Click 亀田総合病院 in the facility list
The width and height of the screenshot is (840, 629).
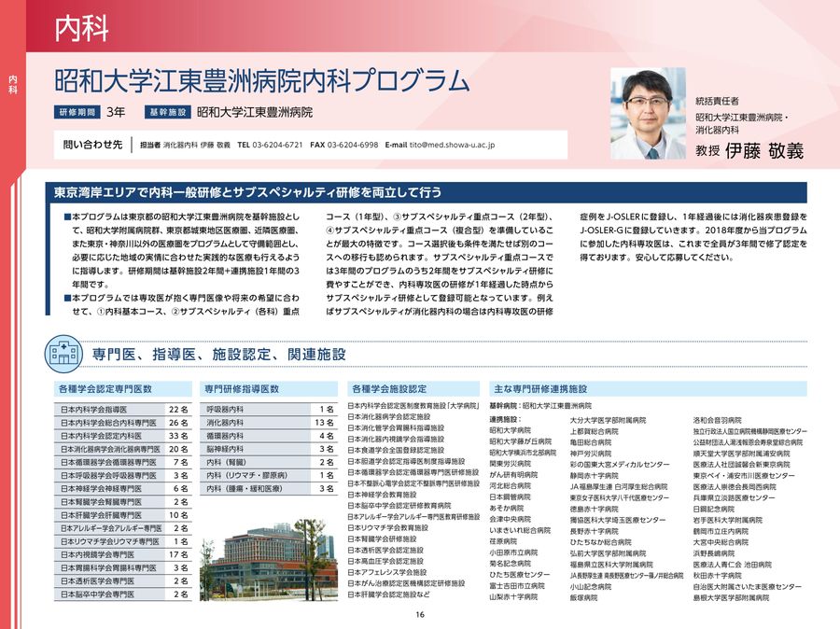click(591, 442)
